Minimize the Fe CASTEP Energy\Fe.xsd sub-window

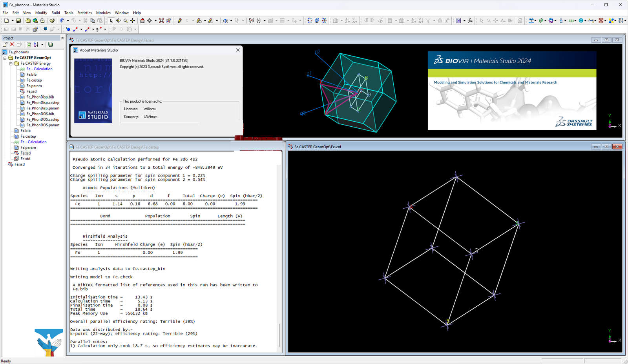[596, 40]
